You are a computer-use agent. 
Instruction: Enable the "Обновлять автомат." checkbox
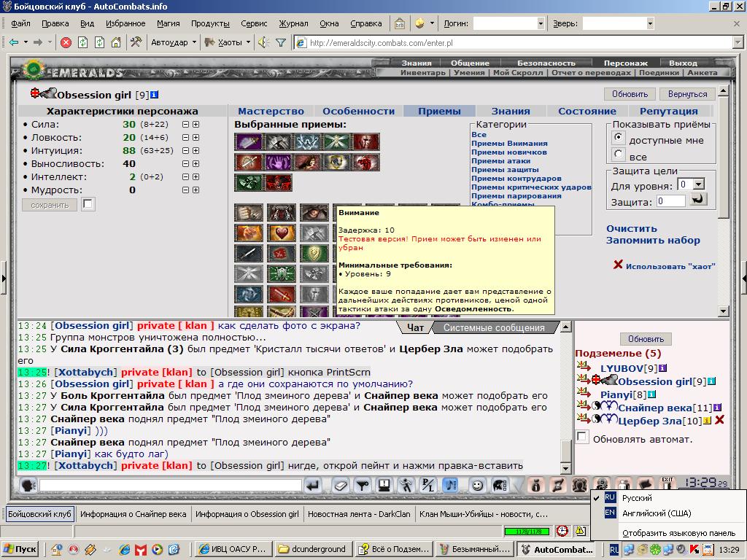pos(581,437)
